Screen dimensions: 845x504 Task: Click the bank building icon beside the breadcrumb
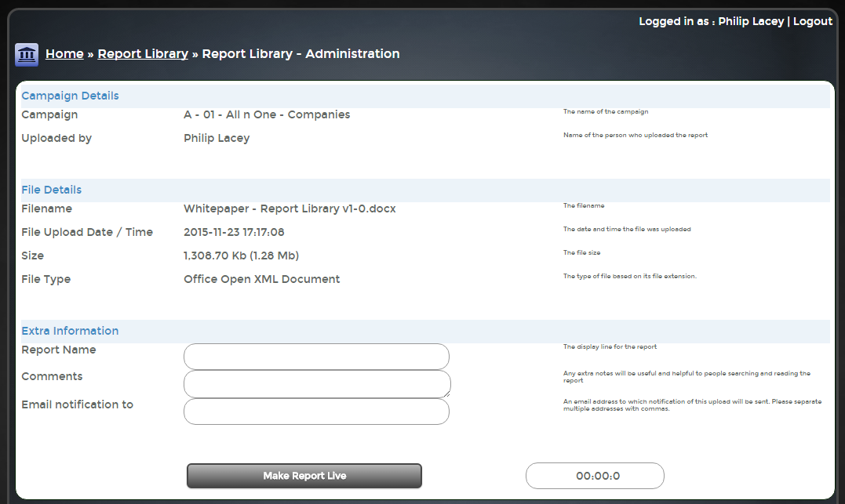point(26,54)
